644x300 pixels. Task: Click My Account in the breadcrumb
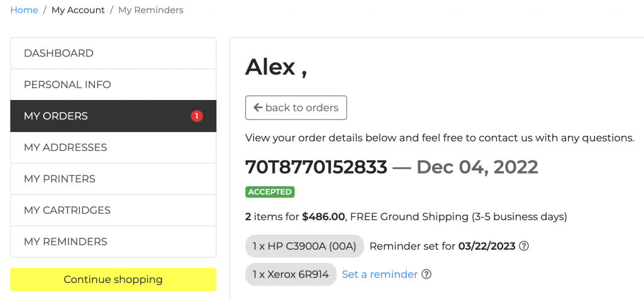(x=78, y=10)
